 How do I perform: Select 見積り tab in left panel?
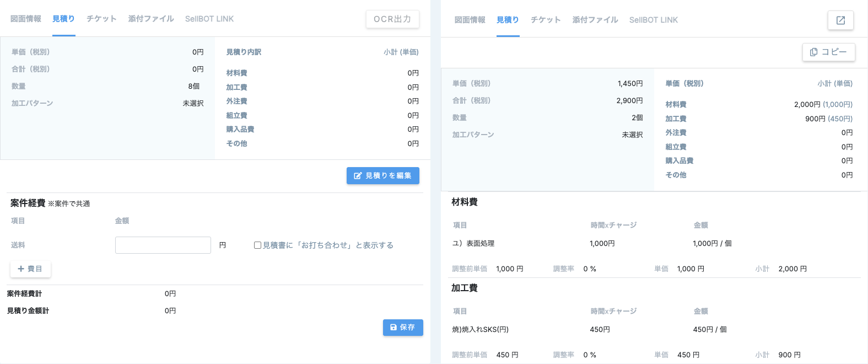[x=64, y=19]
